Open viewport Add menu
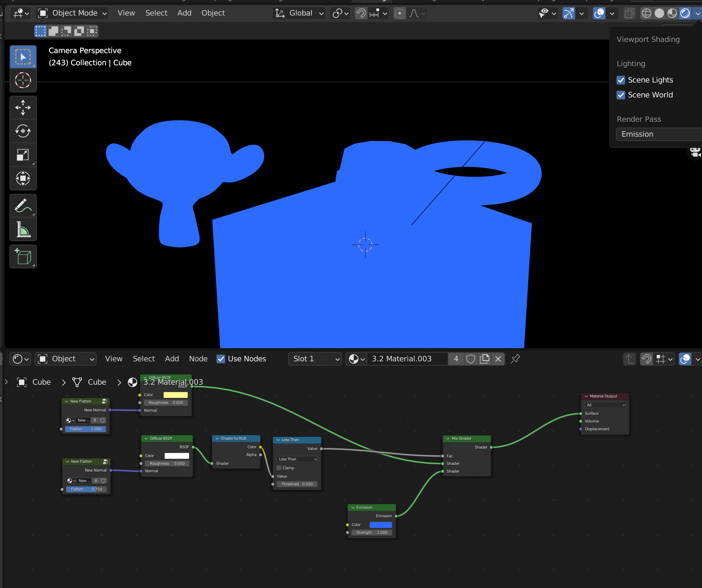 click(x=184, y=13)
